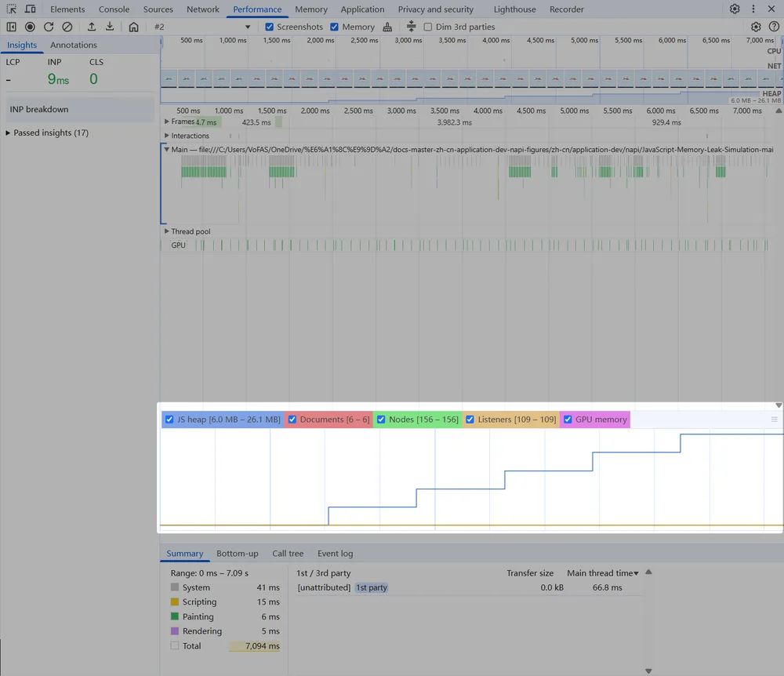The image size is (784, 676).
Task: Click the memory graph hamburger menu icon
Action: (774, 420)
